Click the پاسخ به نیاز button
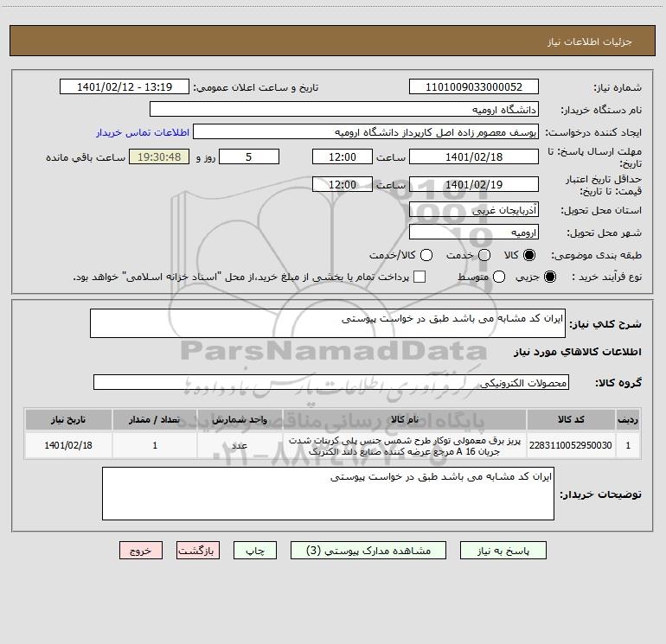 (503, 551)
